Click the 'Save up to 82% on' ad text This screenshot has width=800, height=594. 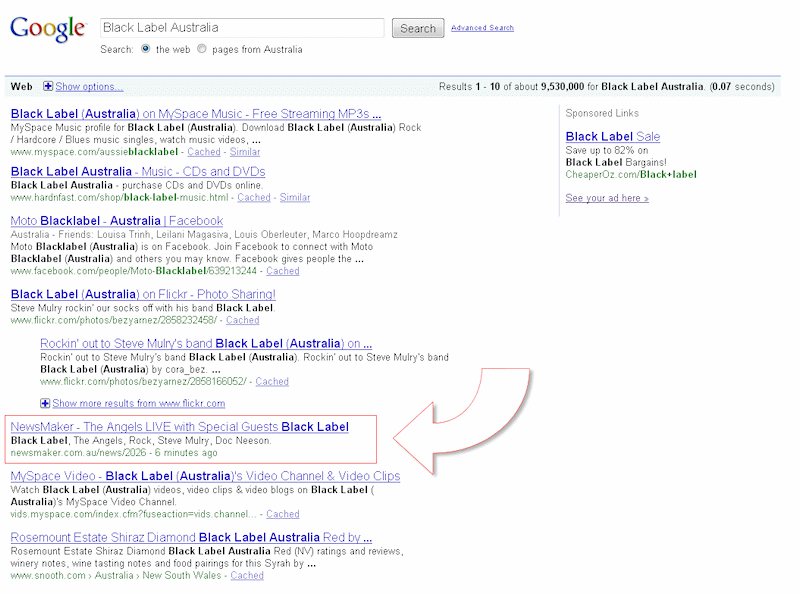[x=607, y=151]
